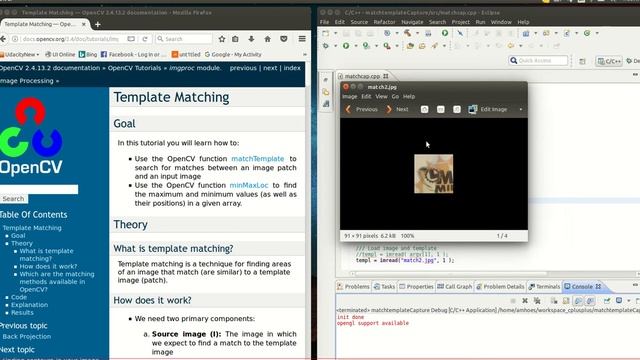
Task: Click the Debug bug icon in Eclipse toolbar
Action: tap(326, 46)
